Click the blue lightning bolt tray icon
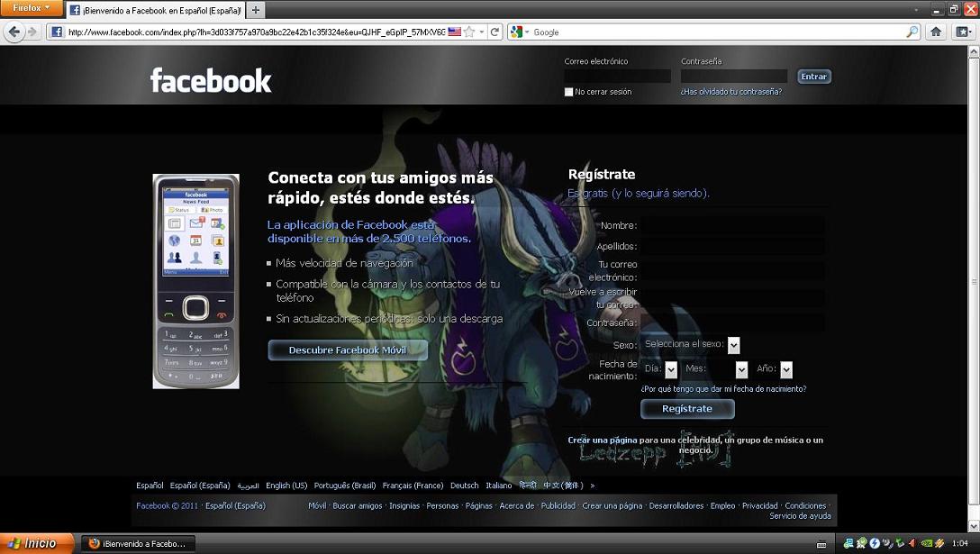 click(875, 543)
